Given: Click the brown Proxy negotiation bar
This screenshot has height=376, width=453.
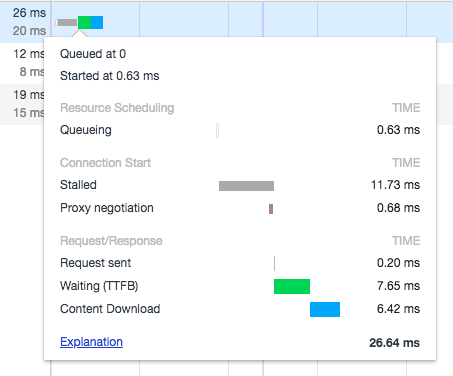Looking at the screenshot, I should tap(271, 209).
